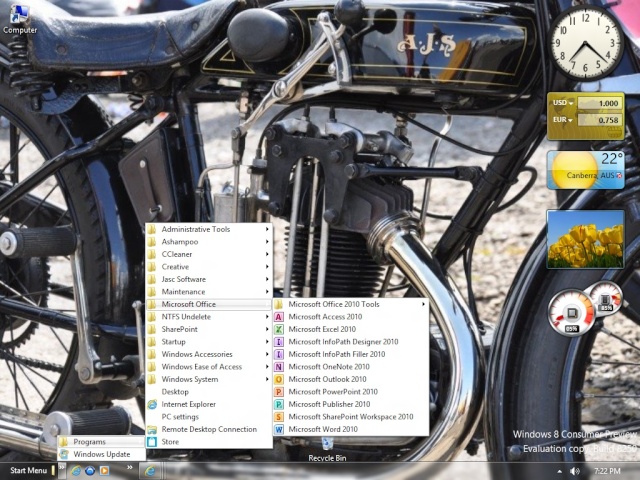The width and height of the screenshot is (640, 480).
Task: Open Microsoft InfoPath Designer 2010
Action: click(x=342, y=341)
